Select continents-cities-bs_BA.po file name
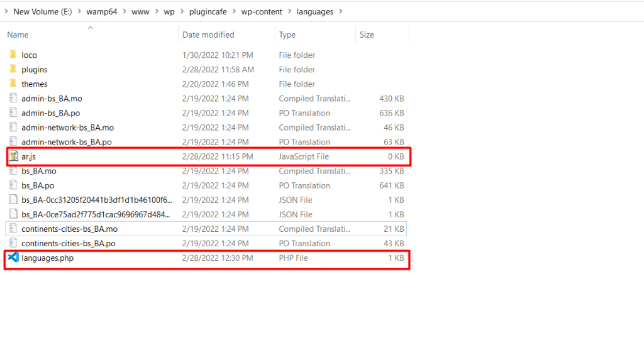This screenshot has height=338, width=644. click(69, 244)
